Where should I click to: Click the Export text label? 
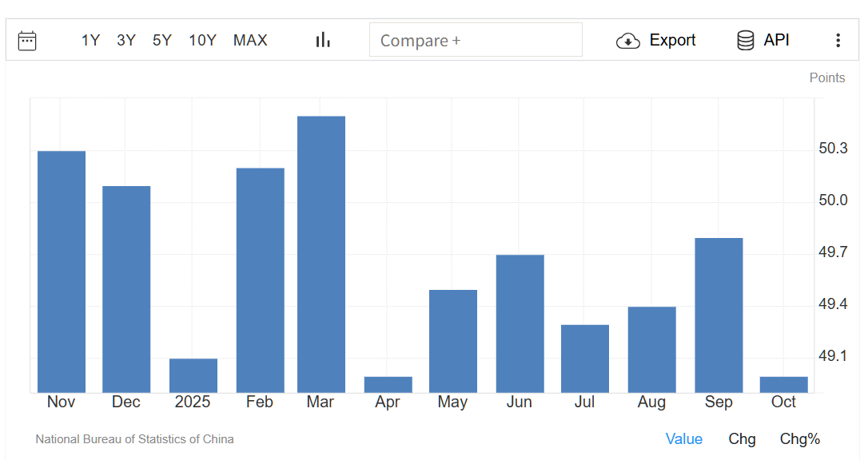pyautogui.click(x=672, y=41)
